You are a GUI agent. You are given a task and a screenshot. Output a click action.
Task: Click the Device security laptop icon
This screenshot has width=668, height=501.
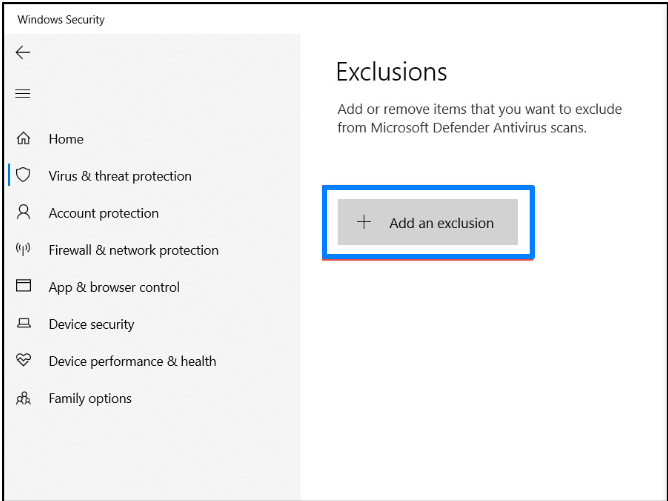pos(24,324)
